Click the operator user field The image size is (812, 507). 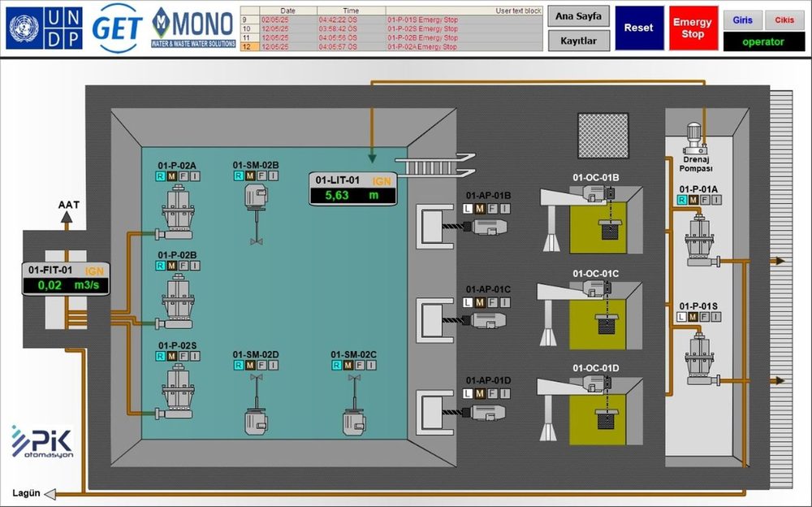click(764, 41)
